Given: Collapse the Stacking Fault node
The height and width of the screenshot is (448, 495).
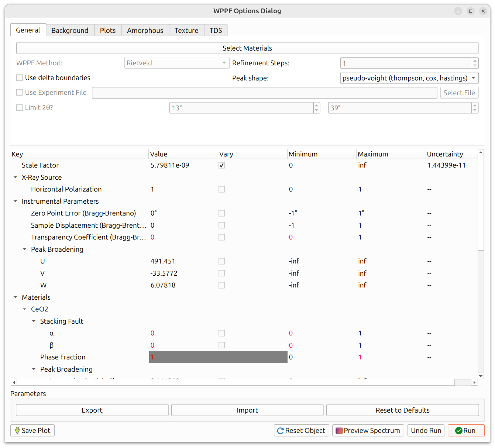Looking at the screenshot, I should (34, 321).
